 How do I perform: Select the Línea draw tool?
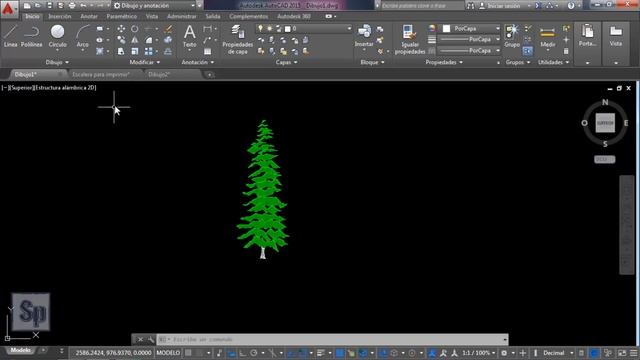click(10, 36)
